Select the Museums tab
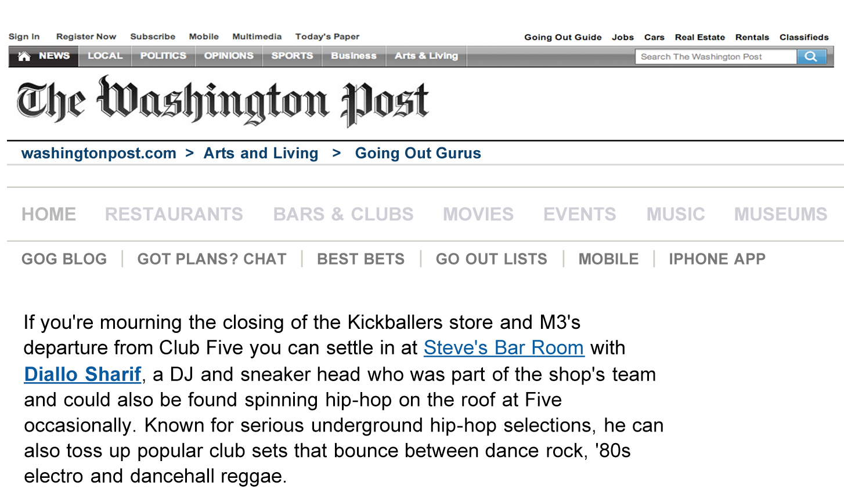844x504 pixels. pyautogui.click(x=780, y=214)
